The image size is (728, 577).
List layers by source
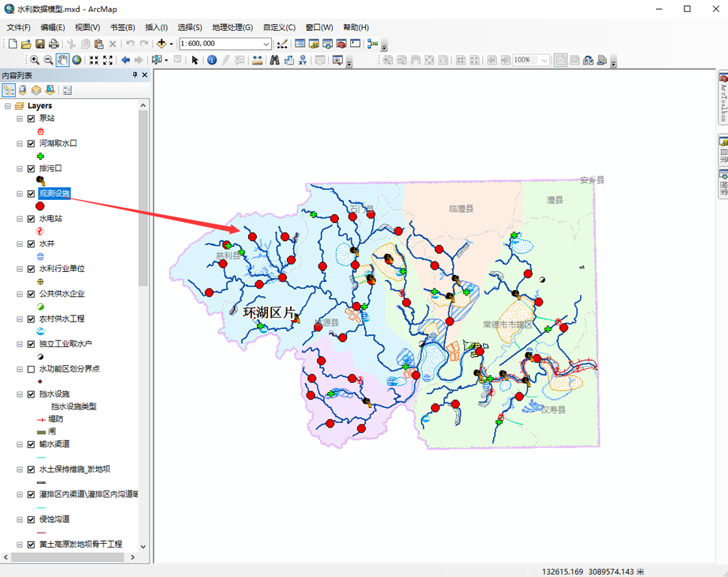pyautogui.click(x=23, y=90)
